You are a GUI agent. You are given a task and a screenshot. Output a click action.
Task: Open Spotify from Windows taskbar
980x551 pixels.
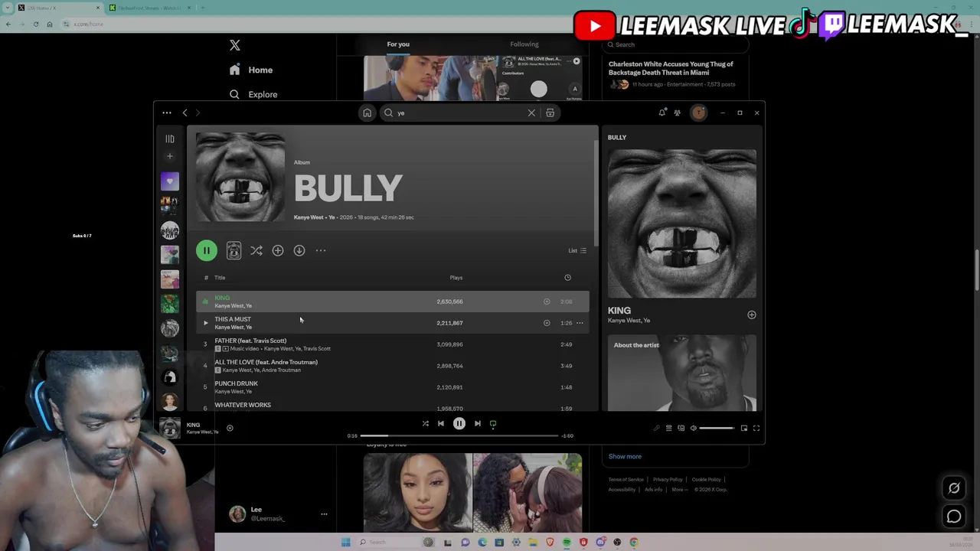[567, 542]
